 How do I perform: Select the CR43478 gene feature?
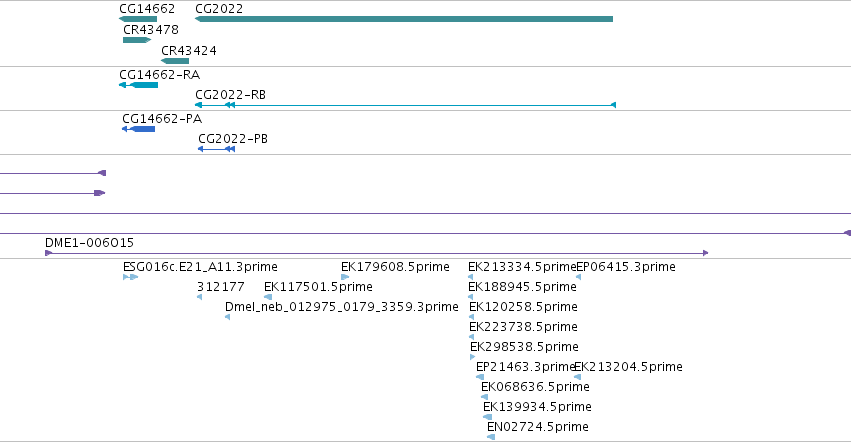(137, 40)
